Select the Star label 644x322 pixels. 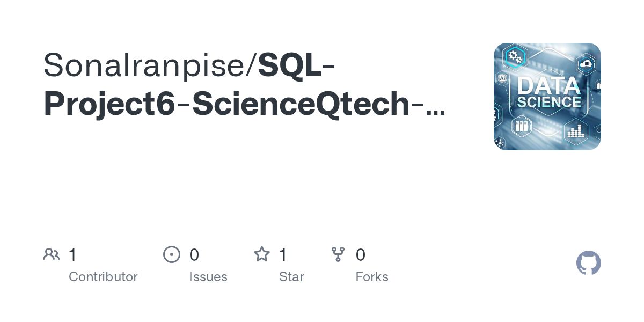click(291, 277)
